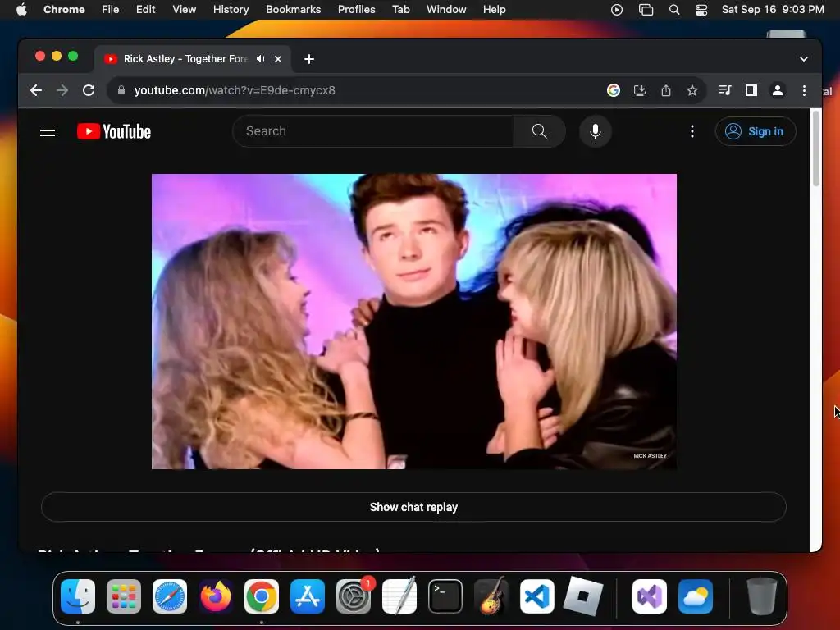Viewport: 840px width, 630px height.
Task: Open Chrome profile avatar menu
Action: point(778,90)
